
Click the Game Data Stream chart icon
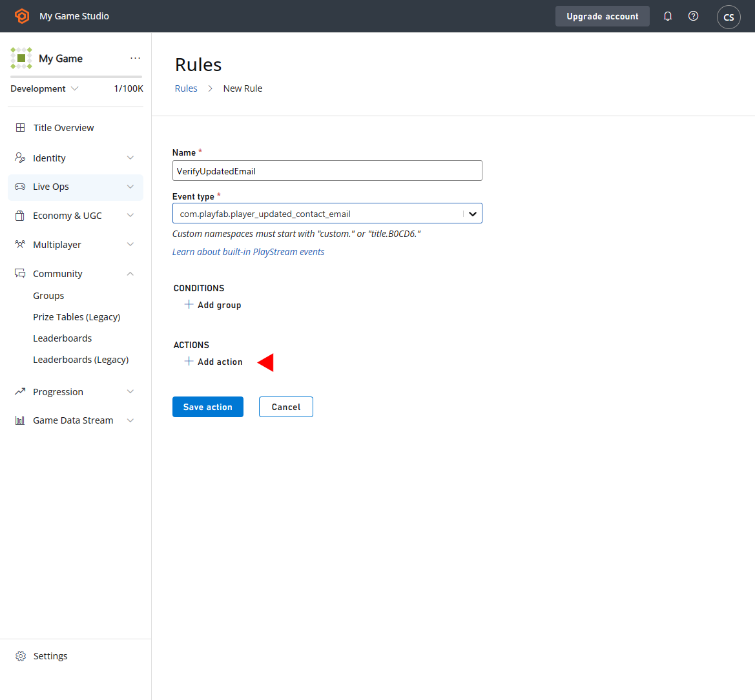[x=20, y=420]
